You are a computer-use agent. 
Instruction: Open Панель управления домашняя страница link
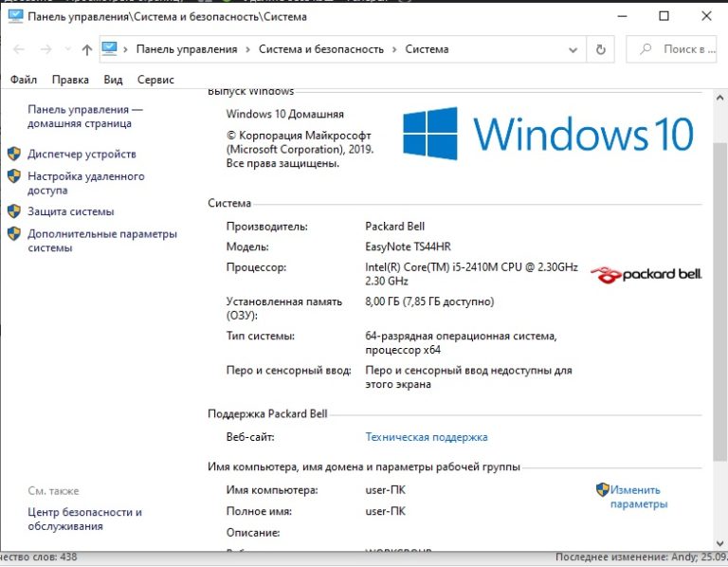click(x=85, y=117)
